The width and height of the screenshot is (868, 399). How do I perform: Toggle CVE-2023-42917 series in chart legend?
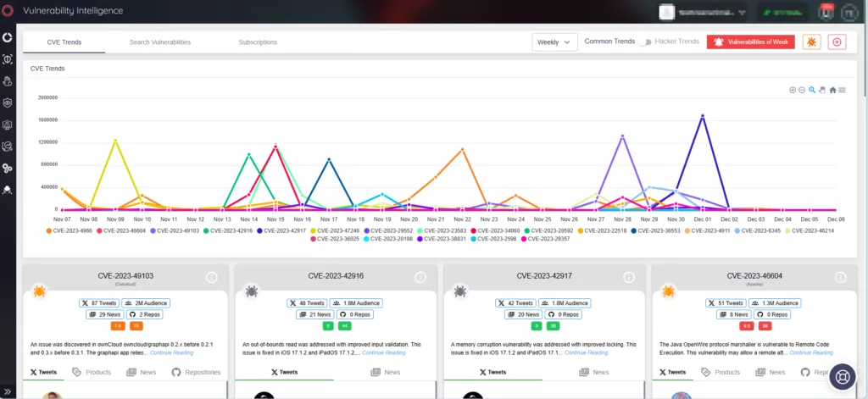tap(283, 230)
